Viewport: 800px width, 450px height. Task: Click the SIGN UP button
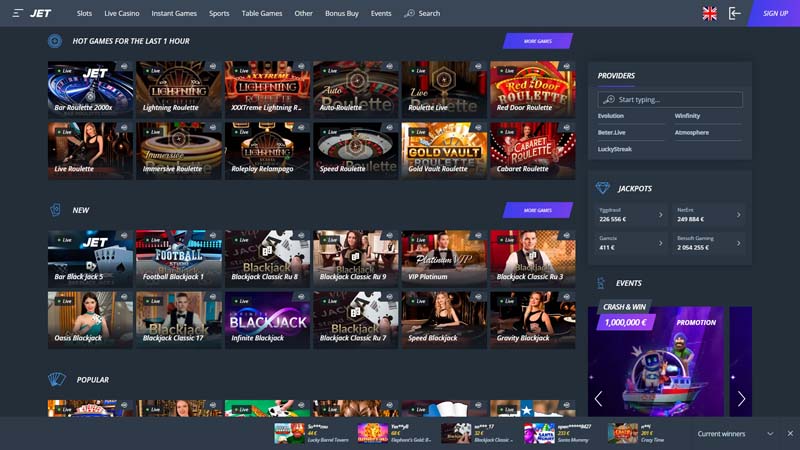pos(774,13)
